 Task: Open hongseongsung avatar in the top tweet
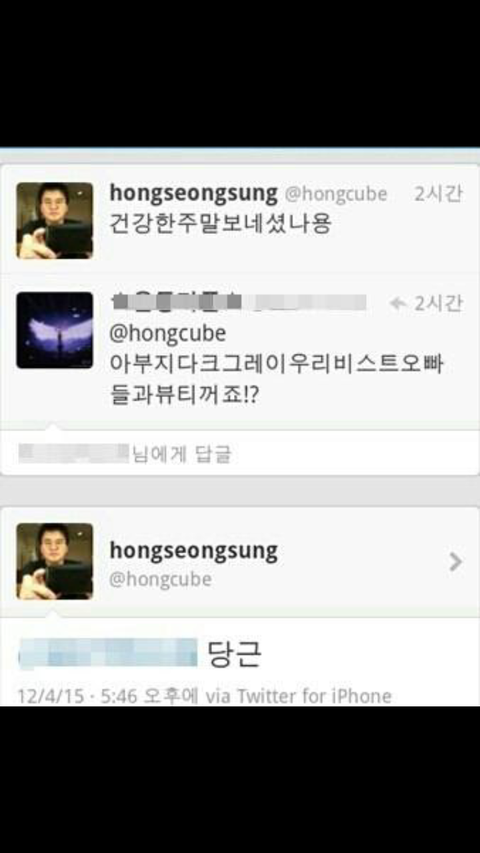click(x=54, y=220)
